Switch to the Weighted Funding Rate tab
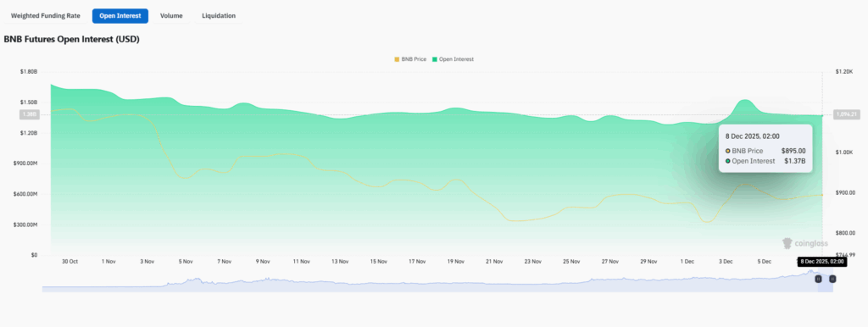Image resolution: width=868 pixels, height=327 pixels. point(46,16)
